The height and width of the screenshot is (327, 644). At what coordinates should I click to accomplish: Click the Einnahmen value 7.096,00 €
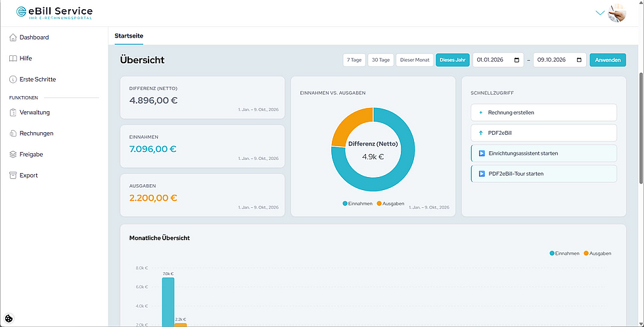coord(152,149)
